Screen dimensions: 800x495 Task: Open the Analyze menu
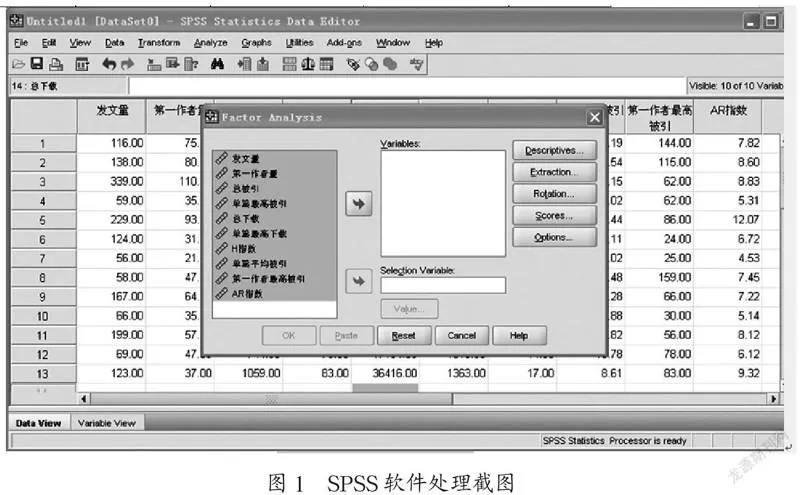(210, 43)
